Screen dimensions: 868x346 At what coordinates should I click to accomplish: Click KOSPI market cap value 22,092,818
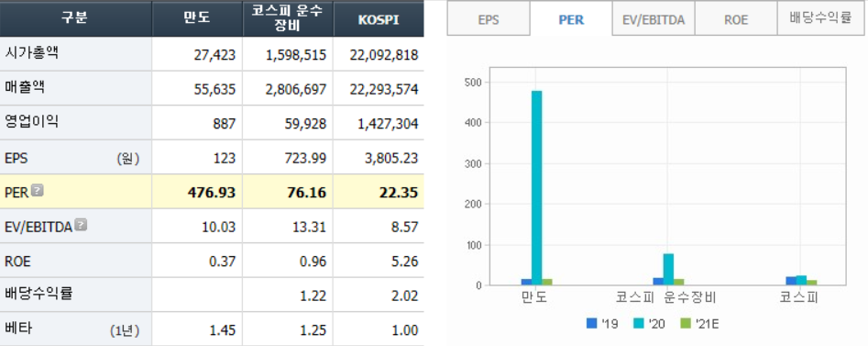point(384,55)
